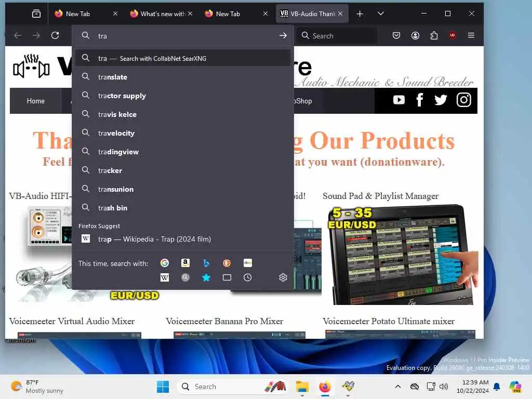
Task: Open File Explorer from taskbar
Action: tap(302, 387)
